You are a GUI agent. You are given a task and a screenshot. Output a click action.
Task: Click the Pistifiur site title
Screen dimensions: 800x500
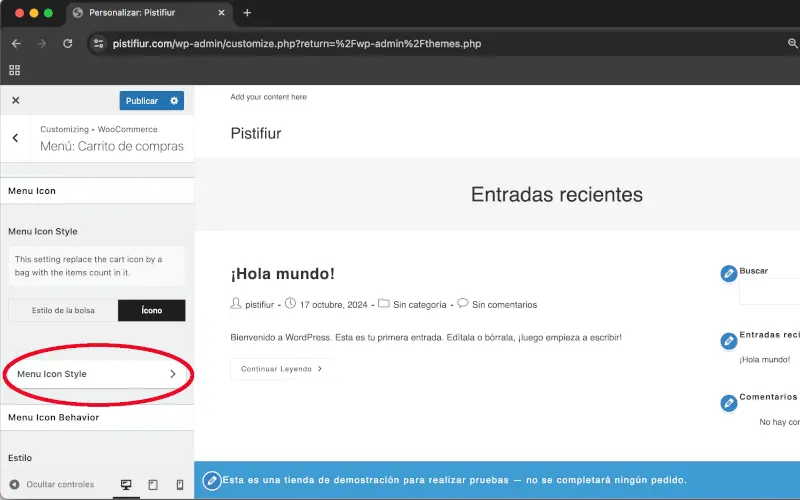point(256,134)
